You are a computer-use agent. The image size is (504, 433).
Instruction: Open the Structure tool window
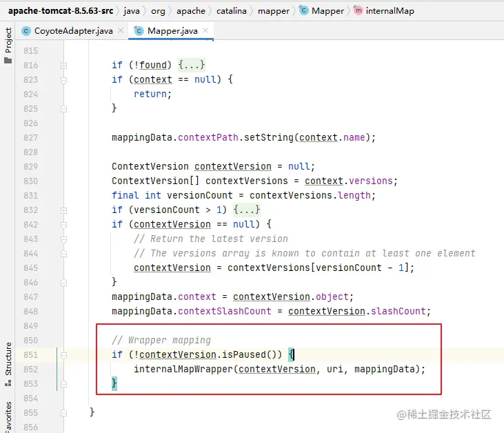[x=8, y=364]
